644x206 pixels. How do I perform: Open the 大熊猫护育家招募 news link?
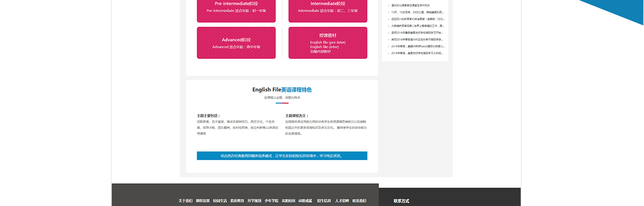coord(418,26)
